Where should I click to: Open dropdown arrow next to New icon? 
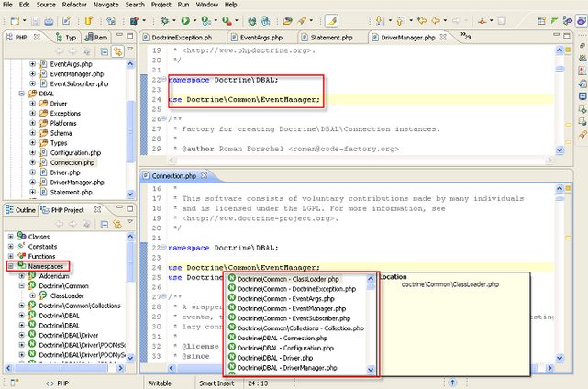25,20
